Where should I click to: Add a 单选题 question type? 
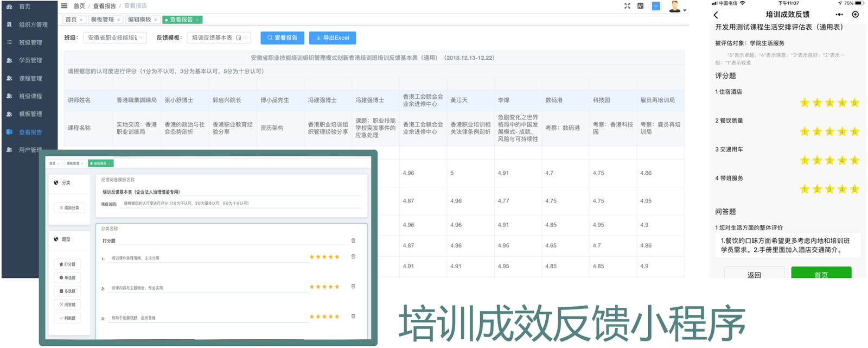pyautogui.click(x=67, y=278)
